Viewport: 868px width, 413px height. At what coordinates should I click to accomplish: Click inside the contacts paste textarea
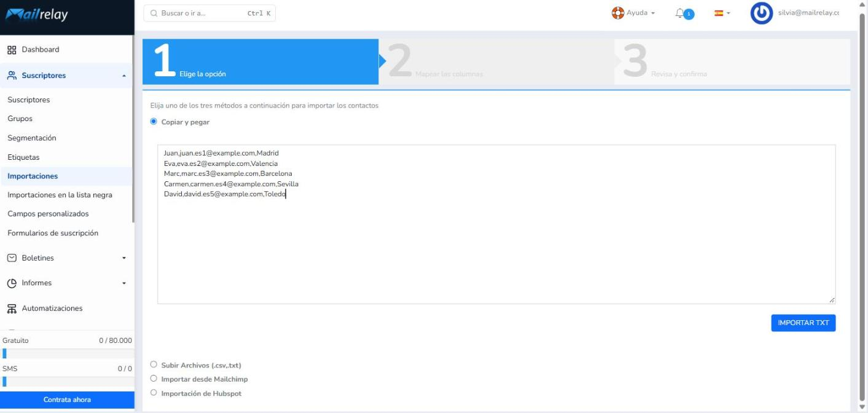click(x=496, y=224)
